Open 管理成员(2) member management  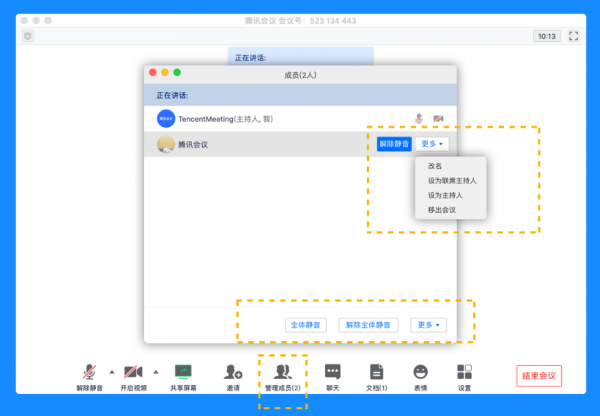283,372
